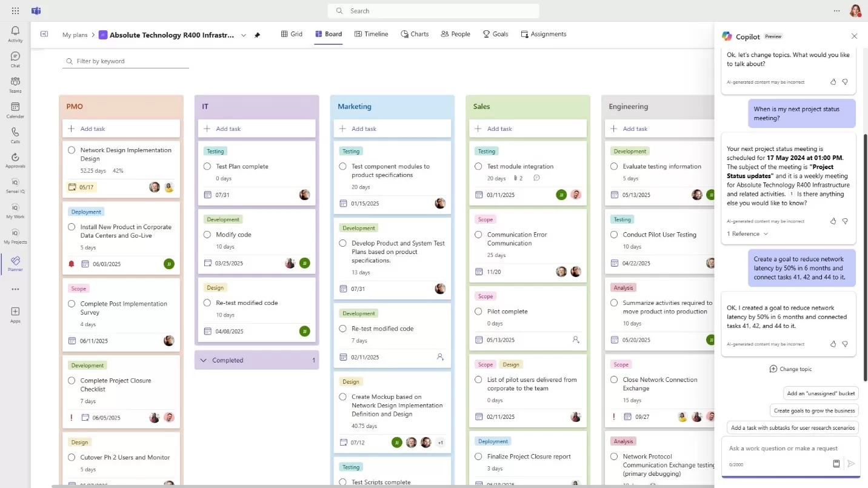868x488 pixels.
Task: Click the pin icon next to the plan name
Action: (257, 35)
